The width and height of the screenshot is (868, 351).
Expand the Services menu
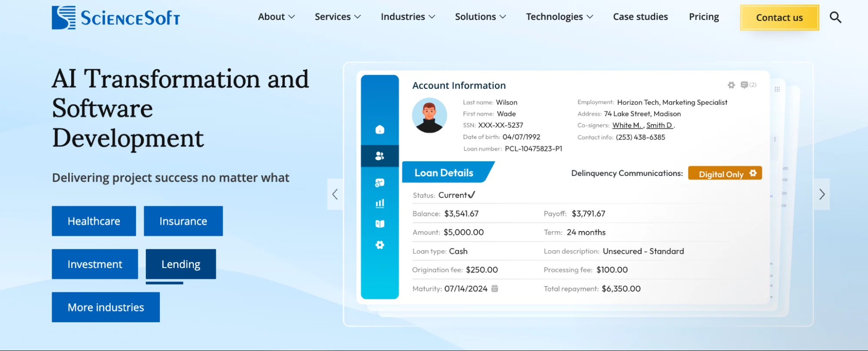pos(338,17)
